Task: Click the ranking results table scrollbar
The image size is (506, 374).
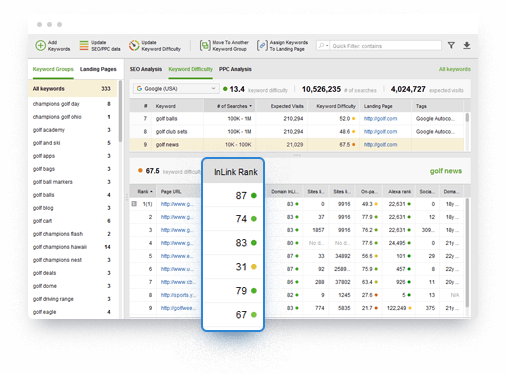Action: coord(467,253)
